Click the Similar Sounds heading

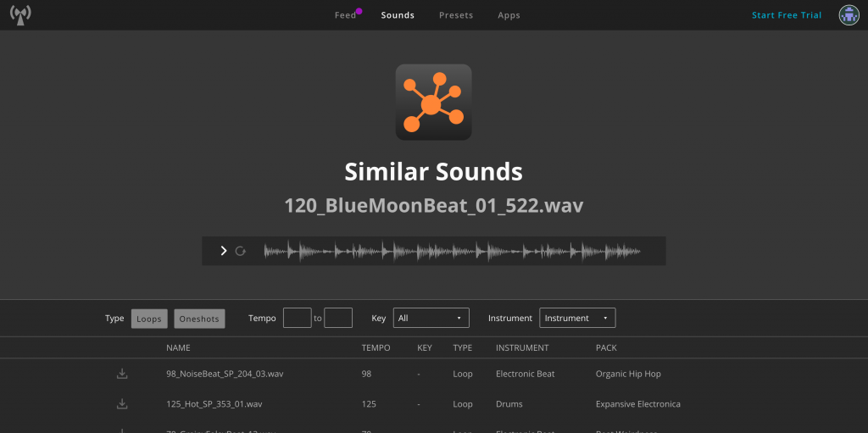click(433, 172)
